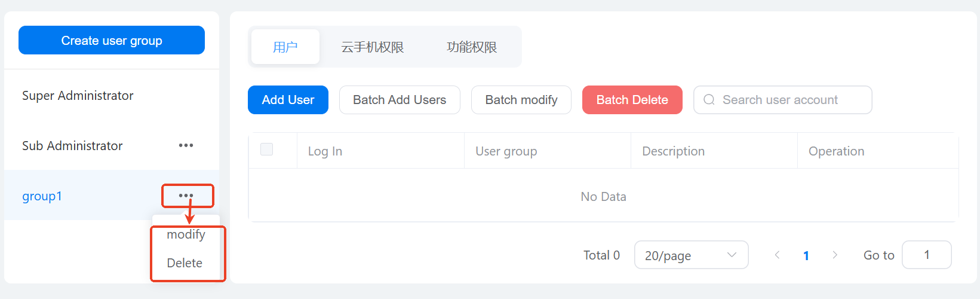Click the Batch modify button

click(521, 100)
